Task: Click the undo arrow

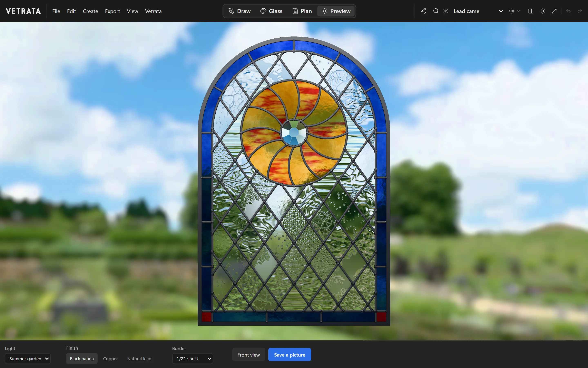Action: coord(568,11)
